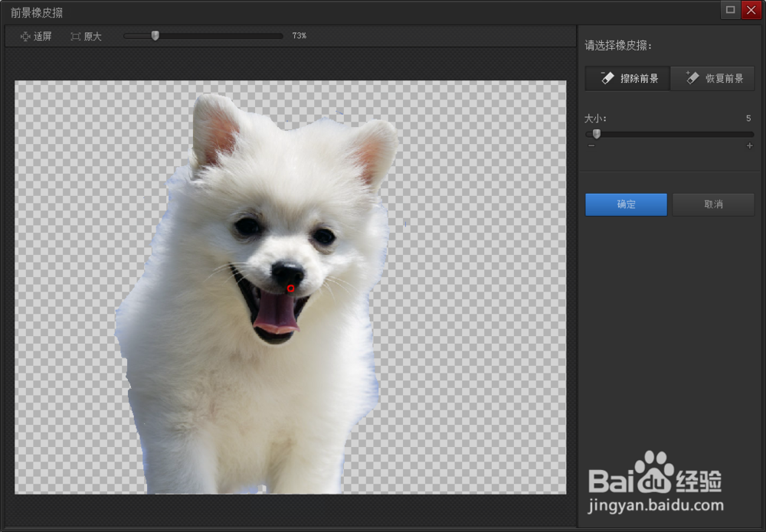766x532 pixels.
Task: Click the zoom slider handle in the top toolbar
Action: (x=155, y=35)
